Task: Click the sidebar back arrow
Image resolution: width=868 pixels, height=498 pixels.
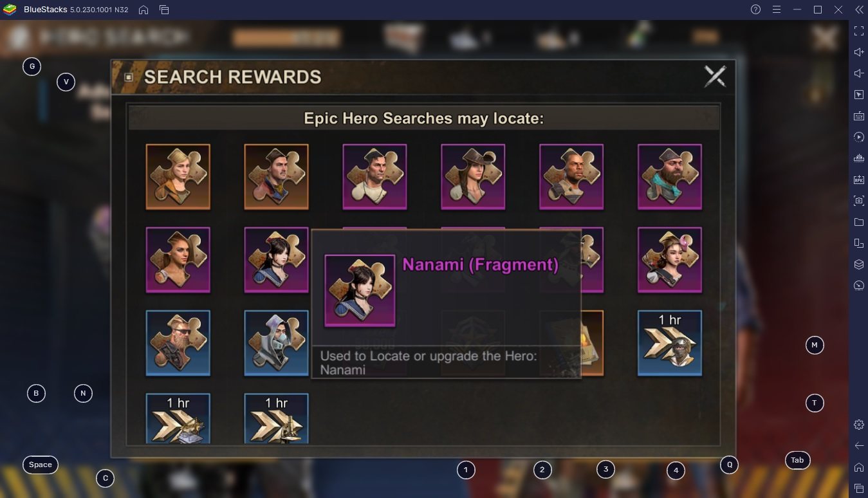Action: [x=859, y=445]
